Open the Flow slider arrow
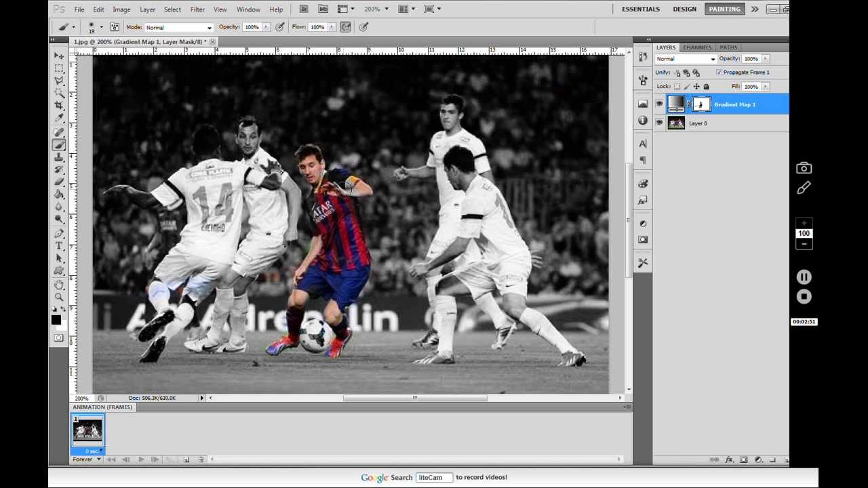 pyautogui.click(x=331, y=27)
